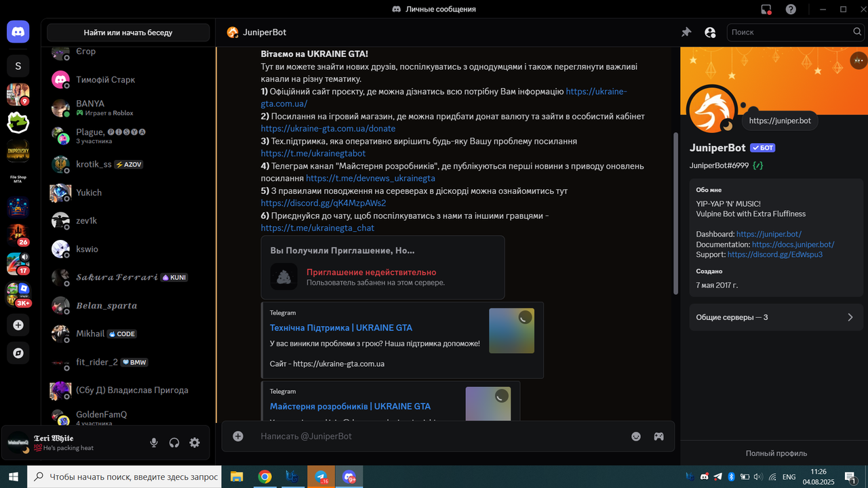The width and height of the screenshot is (868, 488).
Task: Open the Майстерня розробників | UKRAINE GTA embed title
Action: pyautogui.click(x=351, y=407)
